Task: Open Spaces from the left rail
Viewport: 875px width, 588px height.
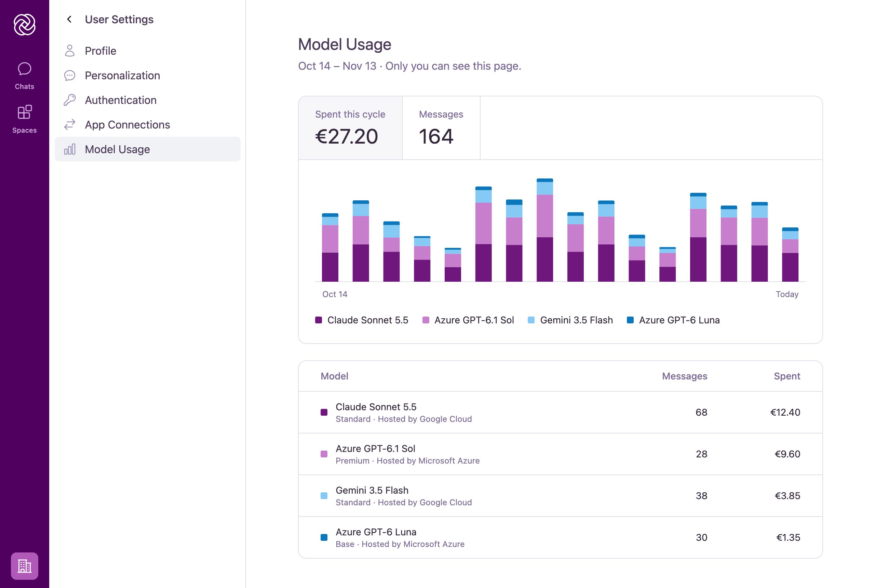Action: coord(24,119)
